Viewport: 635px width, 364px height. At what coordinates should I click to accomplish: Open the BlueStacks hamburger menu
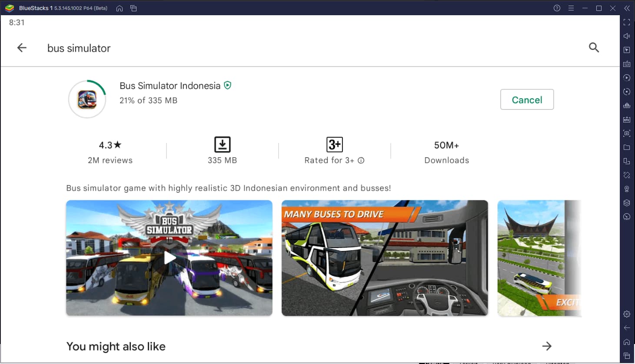(571, 8)
